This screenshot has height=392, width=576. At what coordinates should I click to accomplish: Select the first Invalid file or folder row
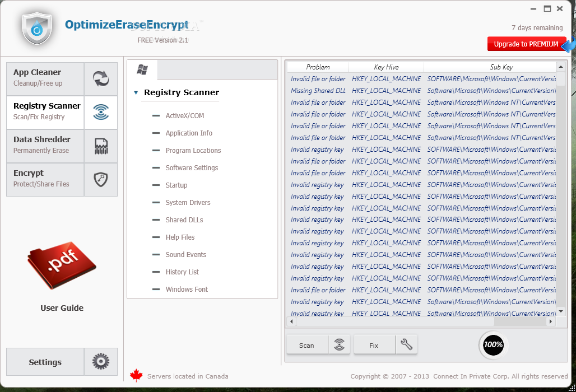pos(421,79)
